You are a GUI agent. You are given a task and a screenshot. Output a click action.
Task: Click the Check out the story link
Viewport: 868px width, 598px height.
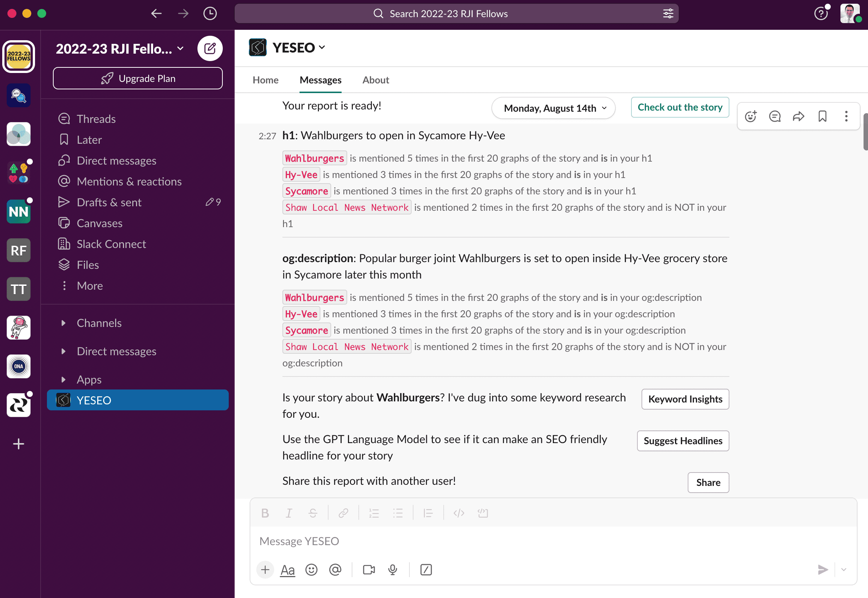pos(679,108)
